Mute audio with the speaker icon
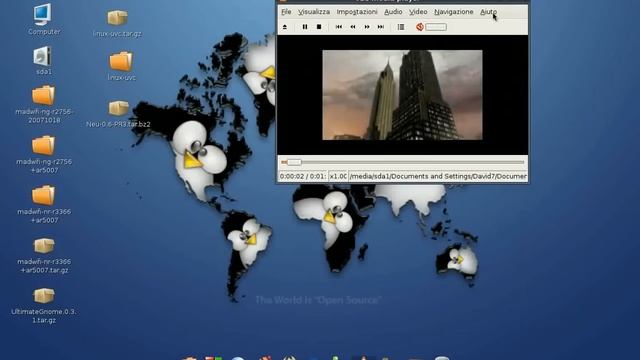 pyautogui.click(x=420, y=27)
